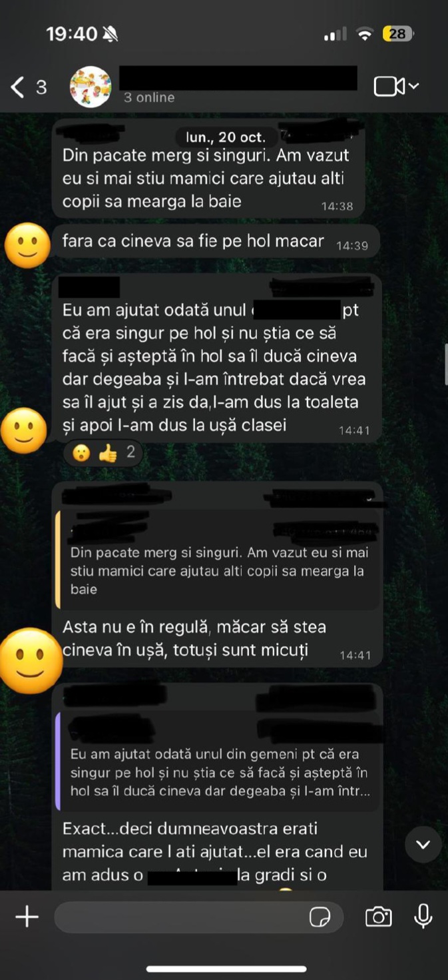Open the group profile picture
Image resolution: width=448 pixels, height=980 pixels.
coord(91,87)
